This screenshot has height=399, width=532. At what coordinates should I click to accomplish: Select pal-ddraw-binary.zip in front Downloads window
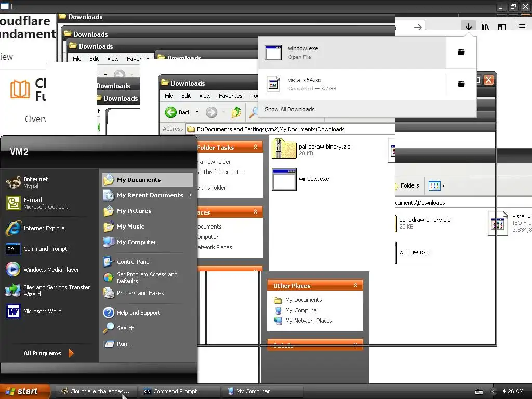(312, 149)
